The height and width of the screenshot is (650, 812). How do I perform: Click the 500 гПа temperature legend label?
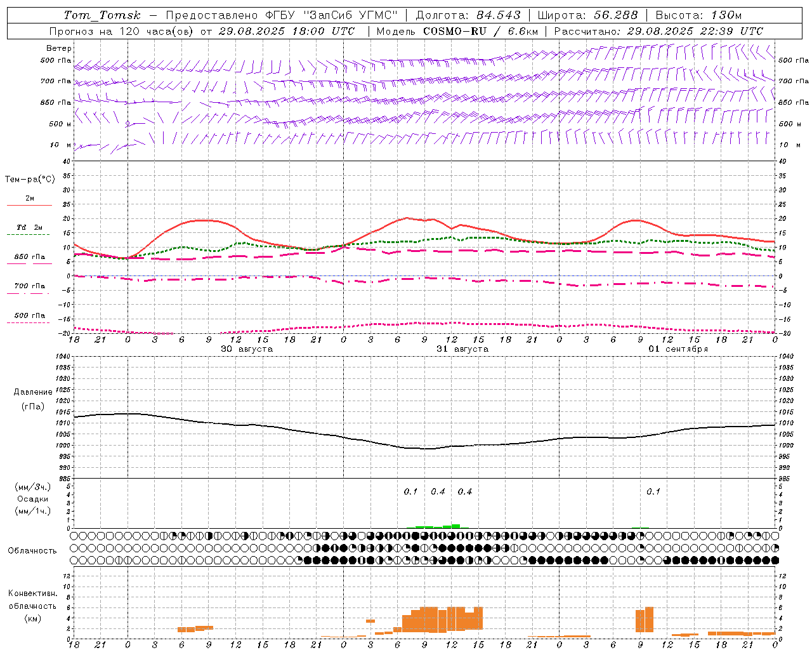tap(30, 315)
